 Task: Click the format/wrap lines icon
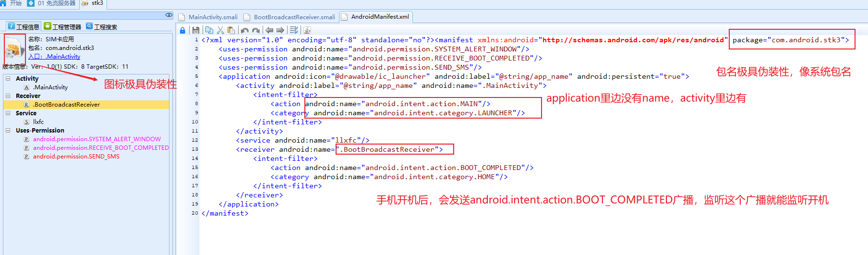click(x=294, y=30)
